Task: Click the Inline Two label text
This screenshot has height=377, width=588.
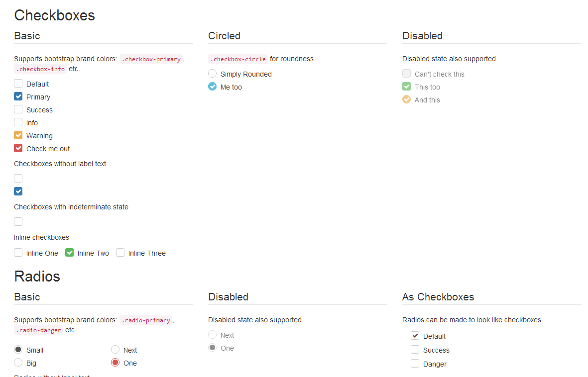Action: 94,253
